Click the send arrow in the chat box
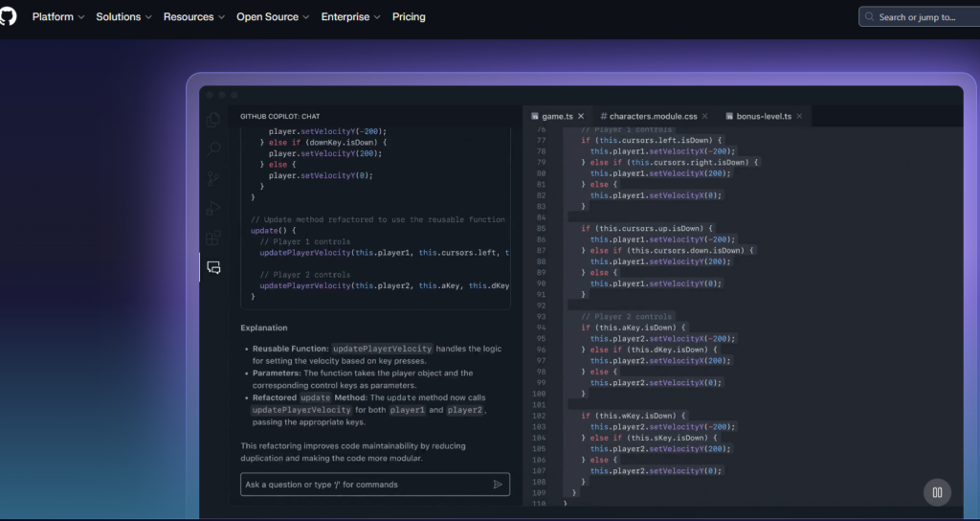 498,484
